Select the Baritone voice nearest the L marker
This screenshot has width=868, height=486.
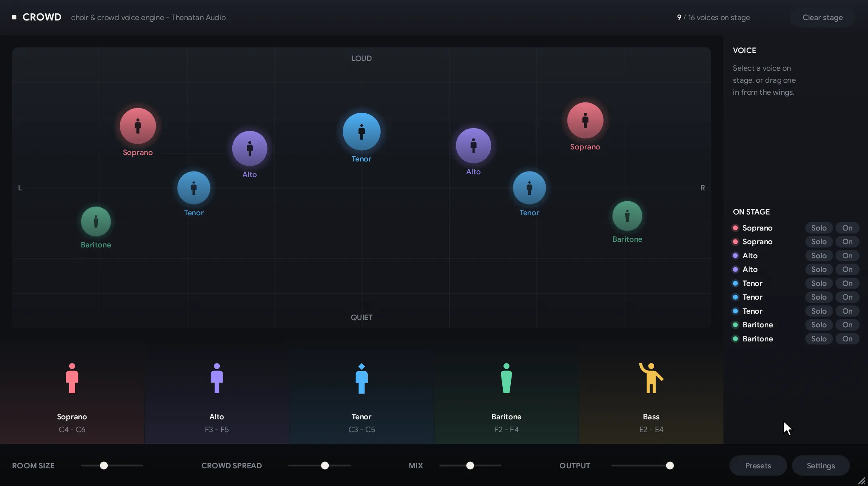coord(96,222)
